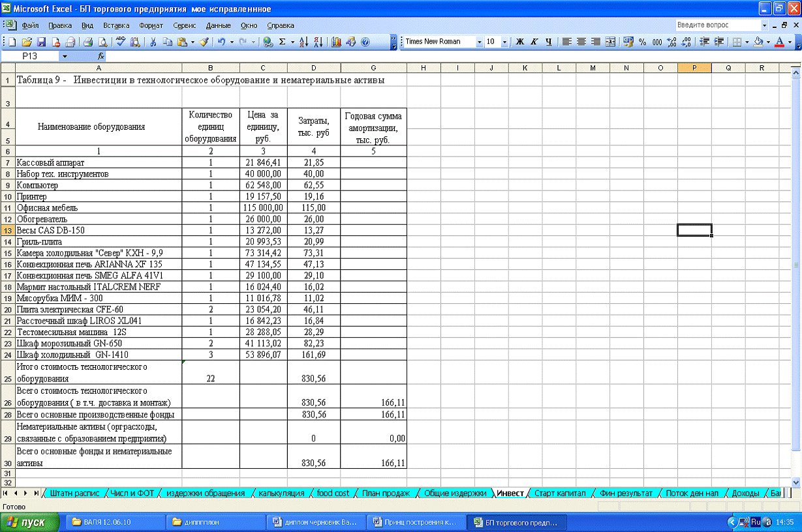This screenshot has height=532, width=802.
Task: Open the Chart Wizard icon
Action: (x=337, y=42)
